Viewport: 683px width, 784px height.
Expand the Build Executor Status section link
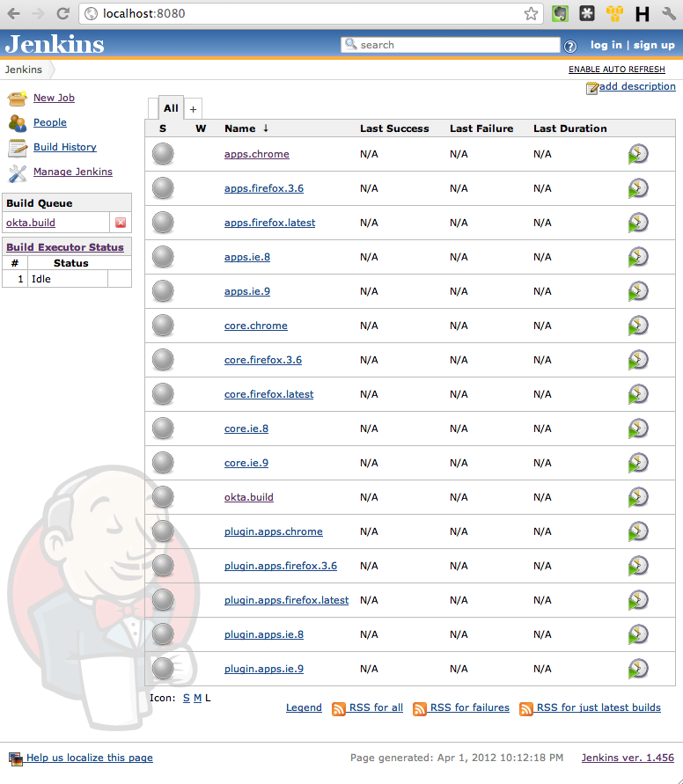pyautogui.click(x=65, y=247)
